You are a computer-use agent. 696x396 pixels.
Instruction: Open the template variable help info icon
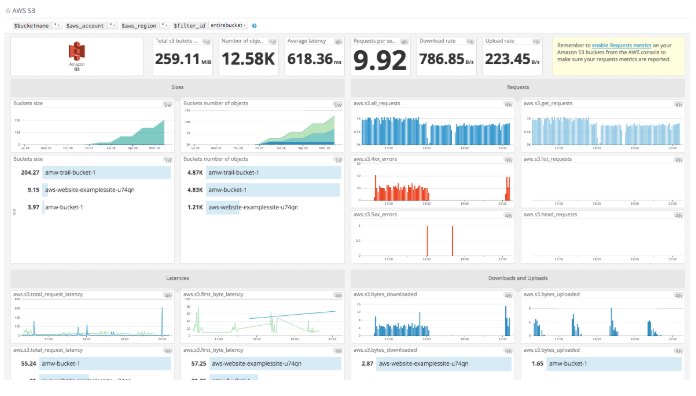click(254, 26)
